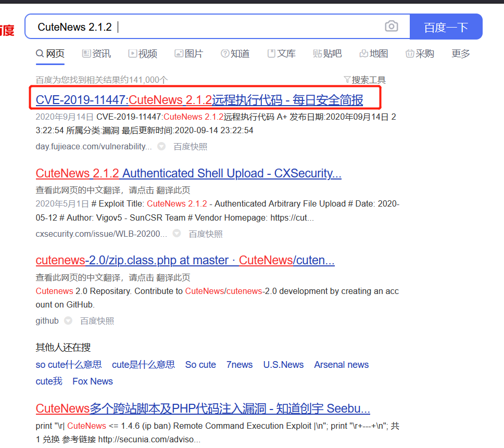Click 翻译此页 under the CXSecurity result
The height and width of the screenshot is (448, 504).
coord(173,190)
